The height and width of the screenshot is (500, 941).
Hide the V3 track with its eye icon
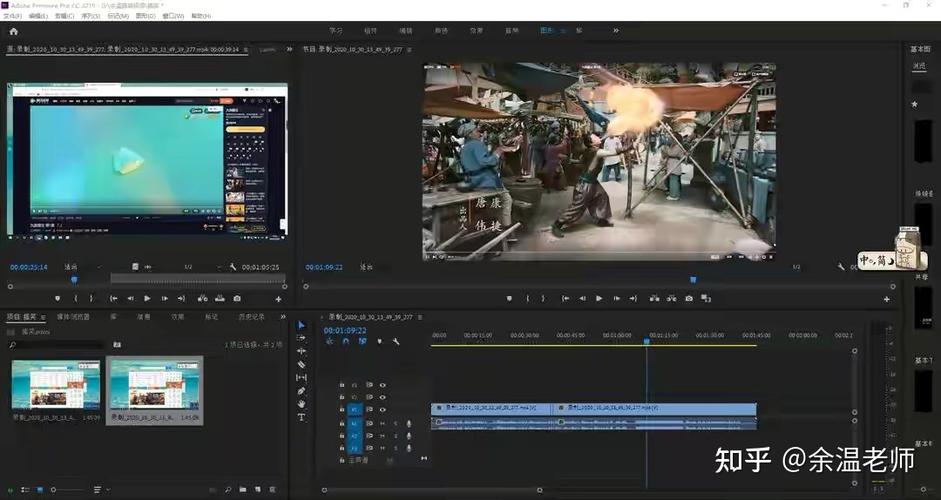[382, 385]
